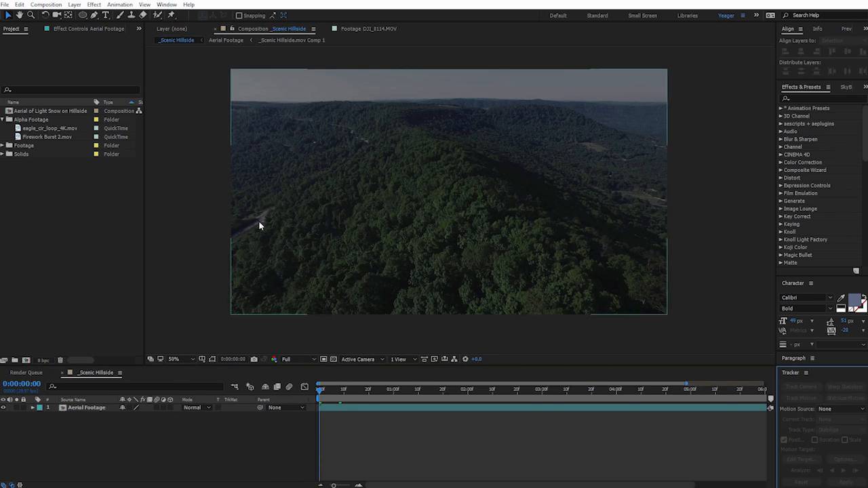Image resolution: width=868 pixels, height=488 pixels.
Task: Select the Zoom magnifier tool
Action: click(x=31, y=15)
